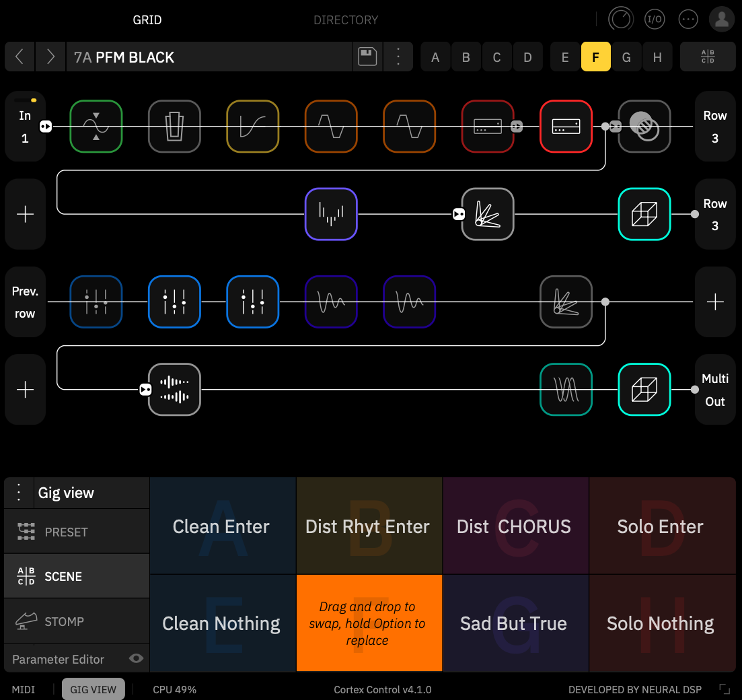
Task: Select the bright red amp block
Action: (x=566, y=127)
